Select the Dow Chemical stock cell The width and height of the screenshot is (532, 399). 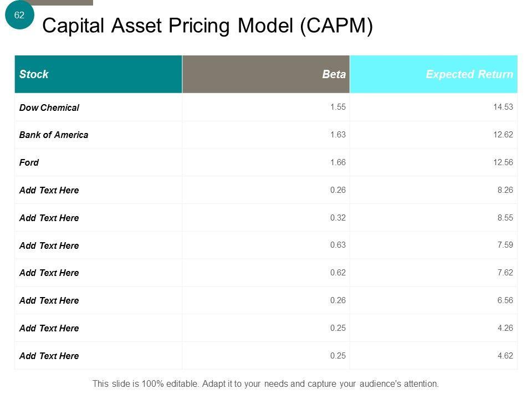click(49, 108)
